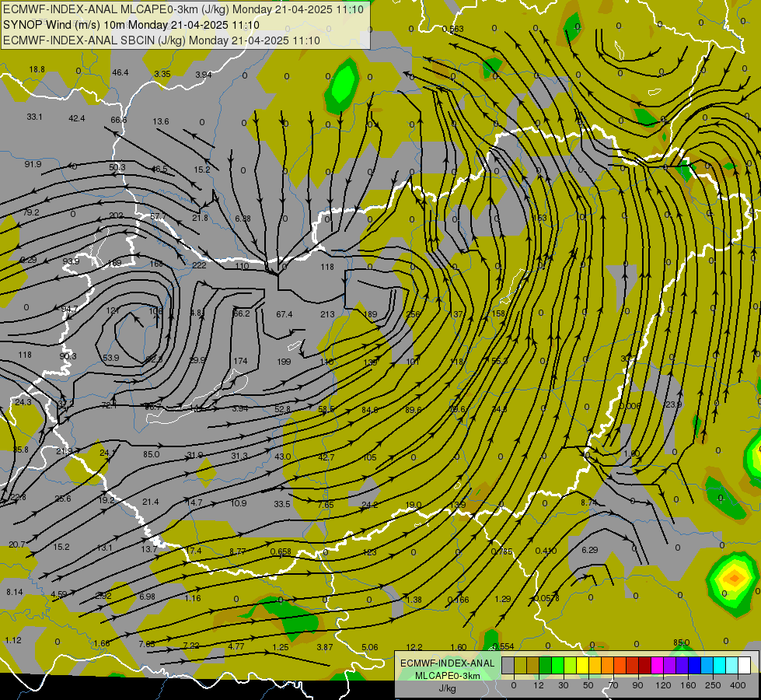Click the grid value 123
Screen dimensions: 761x700
click(x=369, y=552)
